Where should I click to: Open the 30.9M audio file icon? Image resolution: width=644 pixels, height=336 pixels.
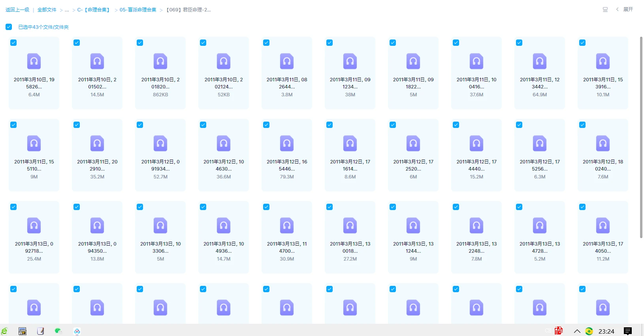(x=287, y=226)
